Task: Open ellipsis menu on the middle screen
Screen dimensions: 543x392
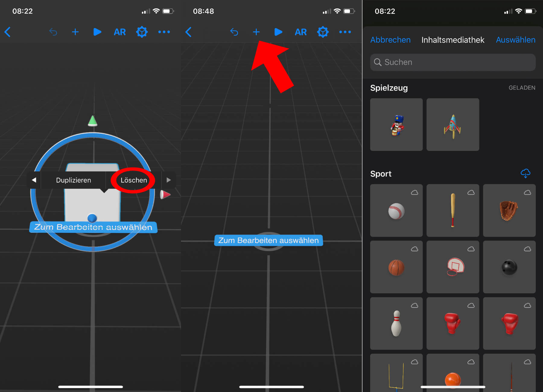Action: click(x=345, y=32)
